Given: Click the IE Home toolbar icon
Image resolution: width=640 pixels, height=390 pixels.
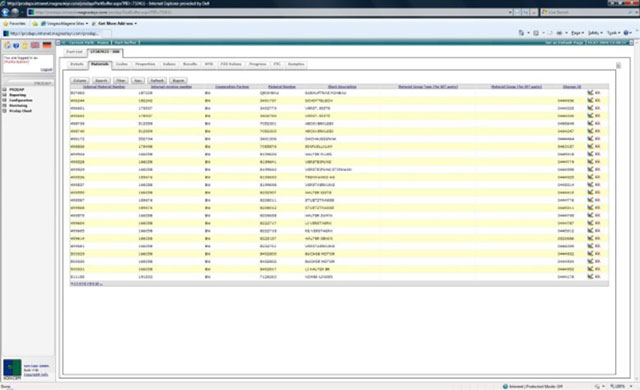Looking at the screenshot, I should pos(521,33).
